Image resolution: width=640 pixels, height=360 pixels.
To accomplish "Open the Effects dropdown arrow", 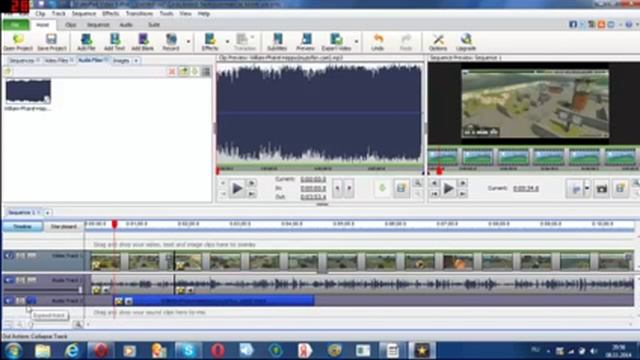I will [227, 42].
